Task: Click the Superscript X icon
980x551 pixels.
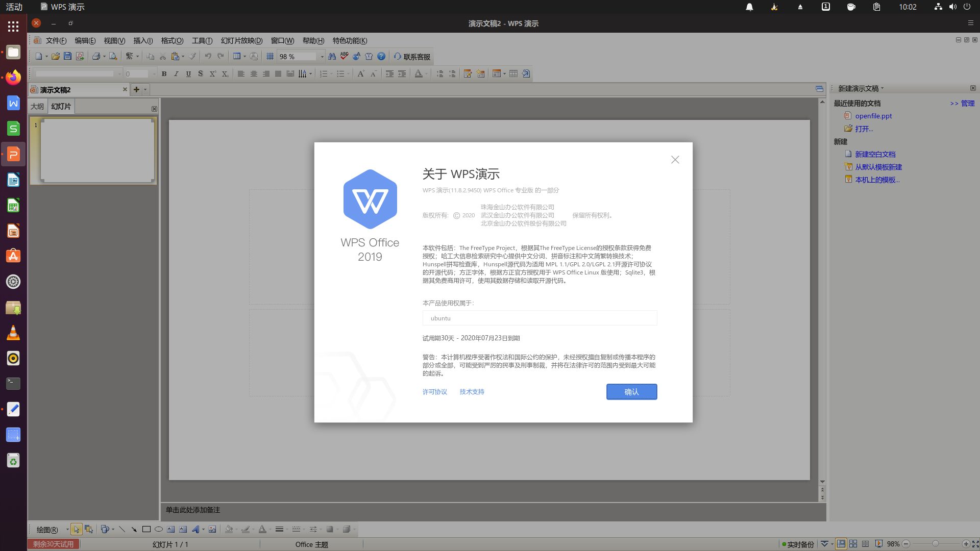Action: pos(213,74)
